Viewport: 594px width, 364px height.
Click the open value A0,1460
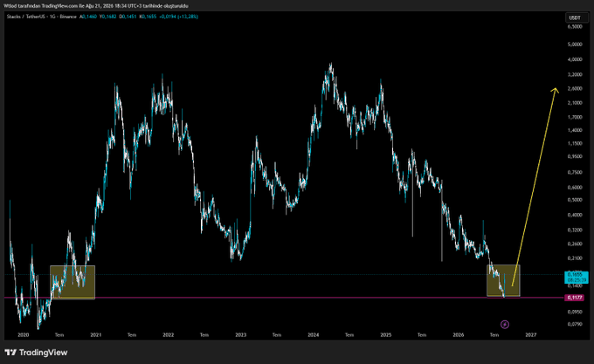pyautogui.click(x=88, y=17)
